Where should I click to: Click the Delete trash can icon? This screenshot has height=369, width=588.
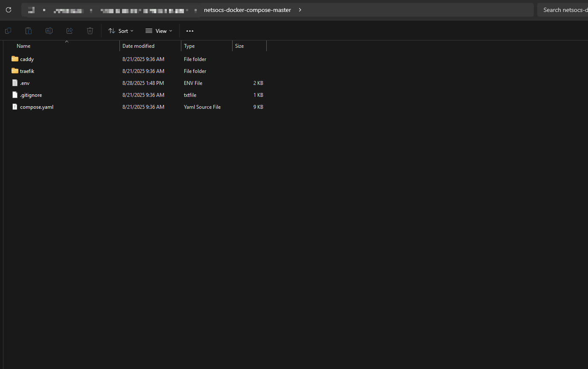90,31
